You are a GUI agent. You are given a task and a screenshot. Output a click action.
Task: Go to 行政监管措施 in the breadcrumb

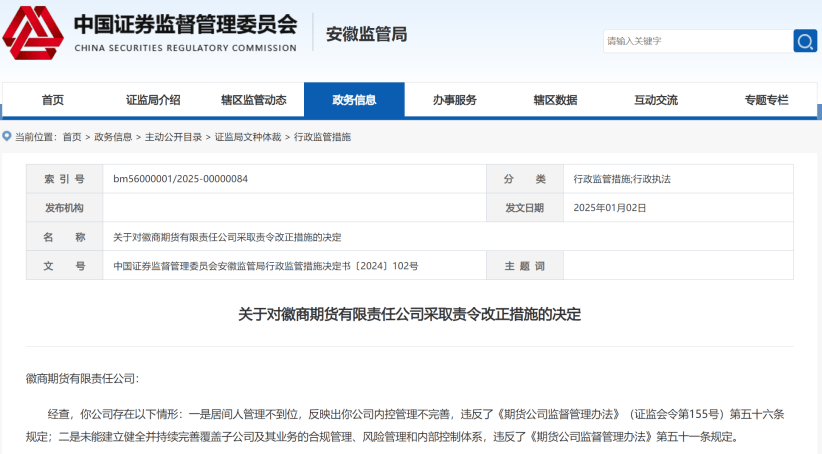coord(322,137)
